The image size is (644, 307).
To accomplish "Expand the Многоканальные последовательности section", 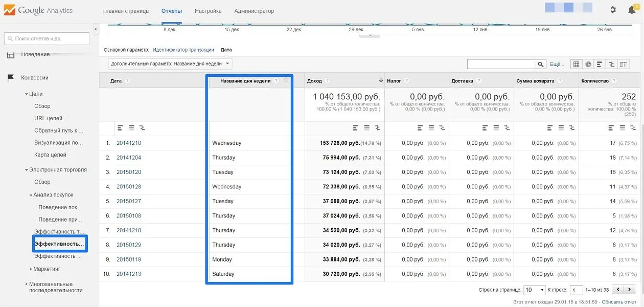I will coord(27,284).
